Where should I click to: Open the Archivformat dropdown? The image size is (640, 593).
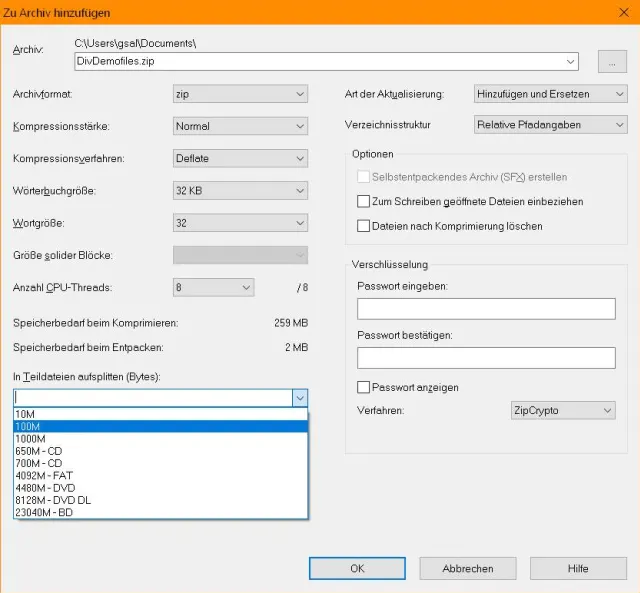tap(240, 94)
